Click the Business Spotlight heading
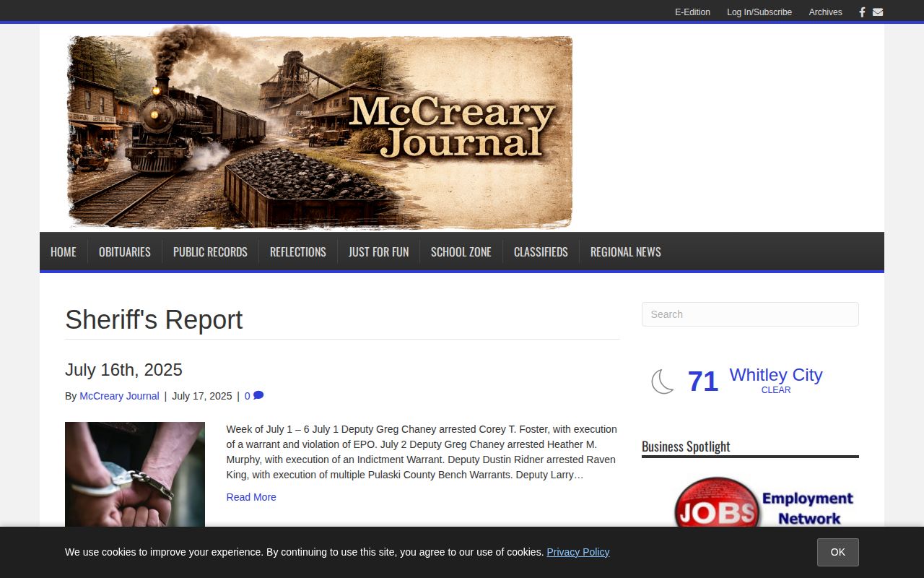Viewport: 924px width, 578px height. (x=686, y=447)
